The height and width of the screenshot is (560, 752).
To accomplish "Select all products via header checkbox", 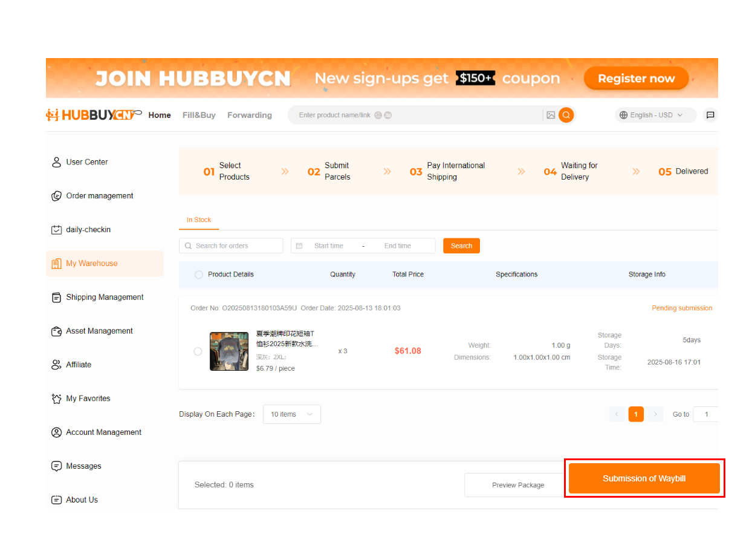I will pos(198,275).
